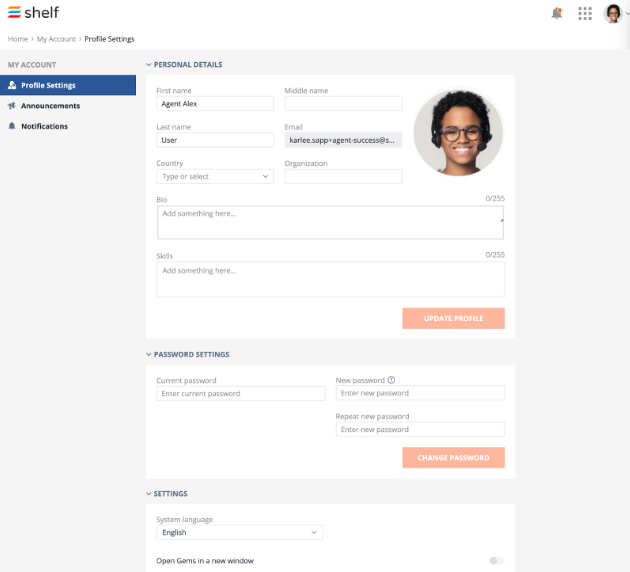This screenshot has width=630, height=572.
Task: Open the apps grid launcher
Action: coord(585,13)
